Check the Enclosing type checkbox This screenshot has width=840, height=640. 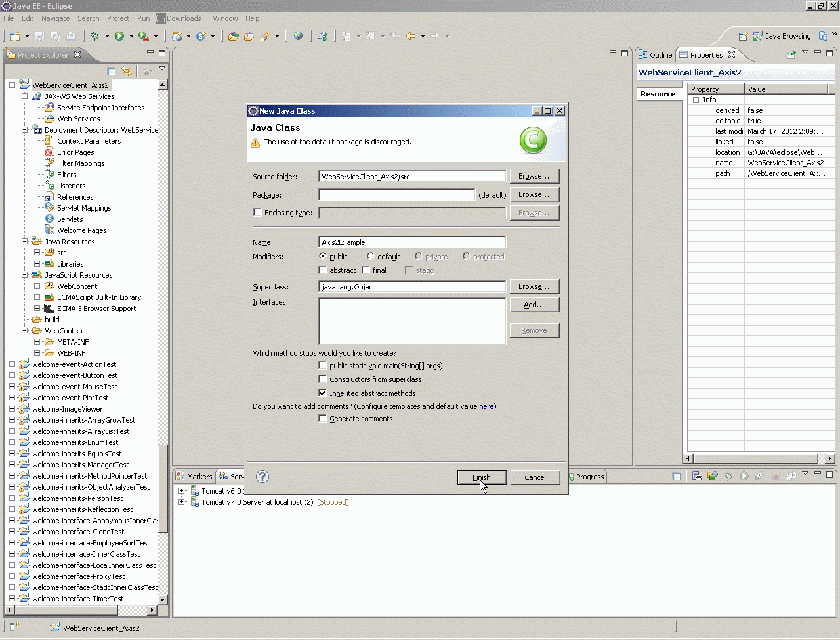point(257,212)
